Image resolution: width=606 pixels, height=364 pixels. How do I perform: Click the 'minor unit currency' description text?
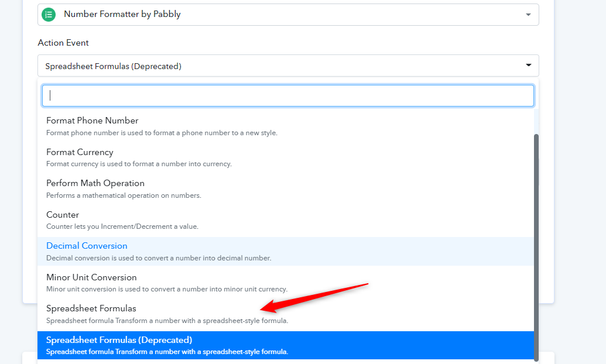[167, 289]
